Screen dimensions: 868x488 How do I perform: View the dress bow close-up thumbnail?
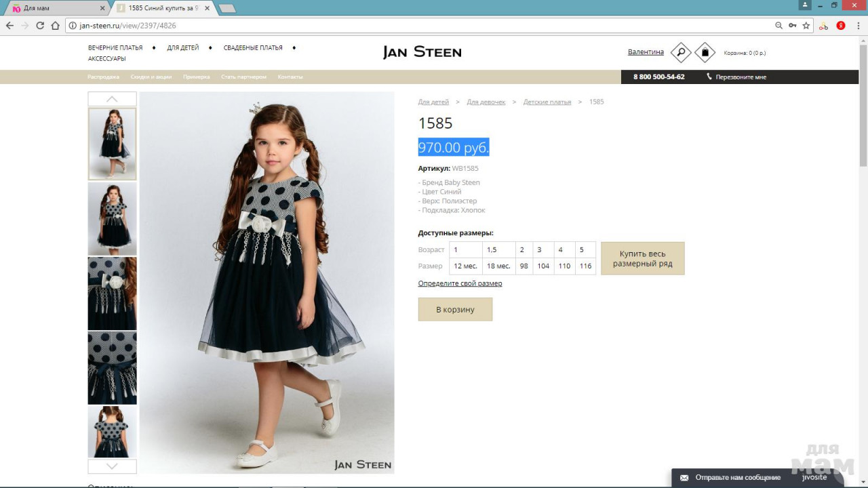(x=112, y=293)
